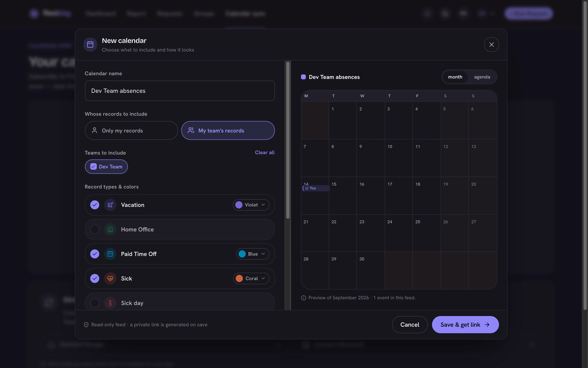Switch preview to agenda view
This screenshot has width=588, height=368.
tap(482, 77)
